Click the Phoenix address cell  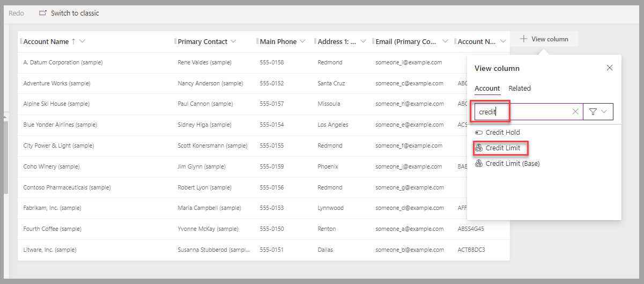pos(328,166)
